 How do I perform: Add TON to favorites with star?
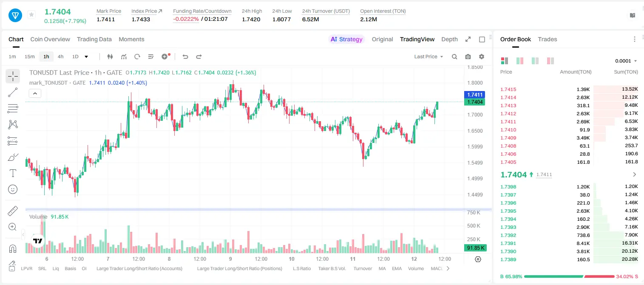click(31, 15)
